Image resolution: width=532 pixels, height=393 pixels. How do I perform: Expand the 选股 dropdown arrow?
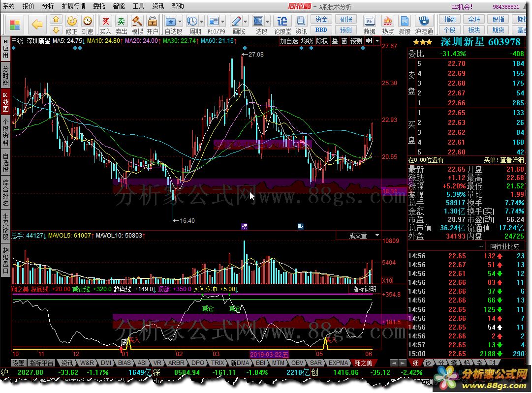click(x=268, y=22)
